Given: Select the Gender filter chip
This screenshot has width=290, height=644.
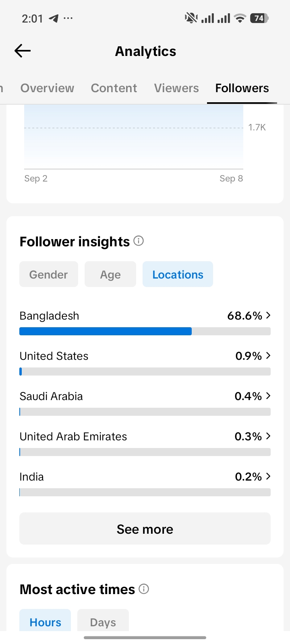Looking at the screenshot, I should point(49,275).
